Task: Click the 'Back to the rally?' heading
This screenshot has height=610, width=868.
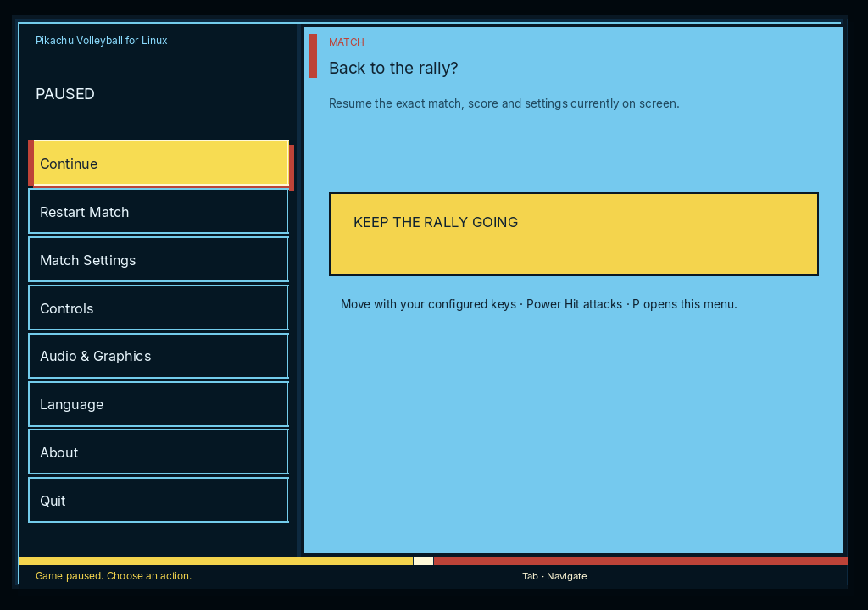Action: pos(393,68)
